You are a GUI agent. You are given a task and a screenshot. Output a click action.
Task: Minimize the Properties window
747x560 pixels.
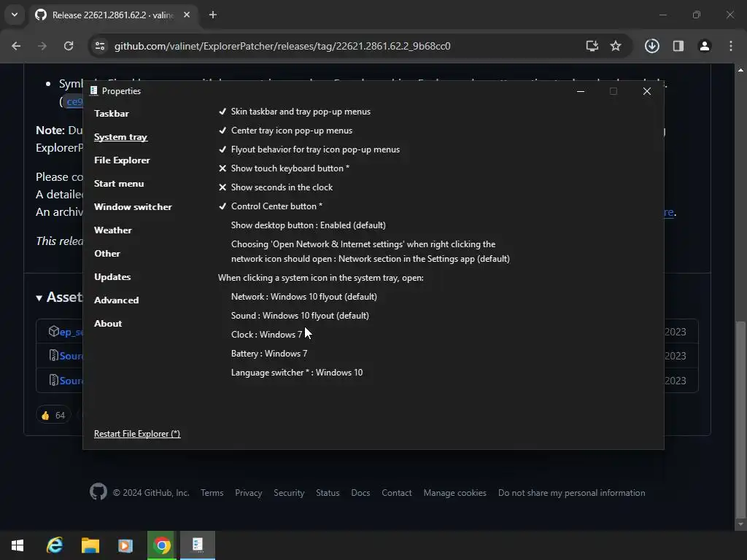coord(580,91)
